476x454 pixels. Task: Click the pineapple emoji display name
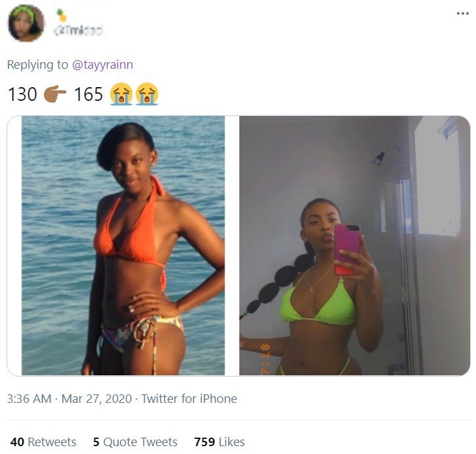click(62, 16)
